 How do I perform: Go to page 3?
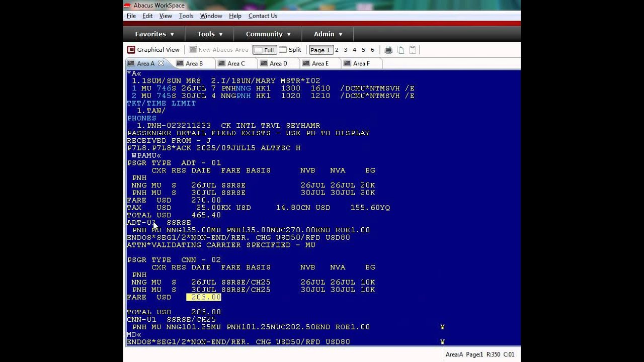pos(346,50)
